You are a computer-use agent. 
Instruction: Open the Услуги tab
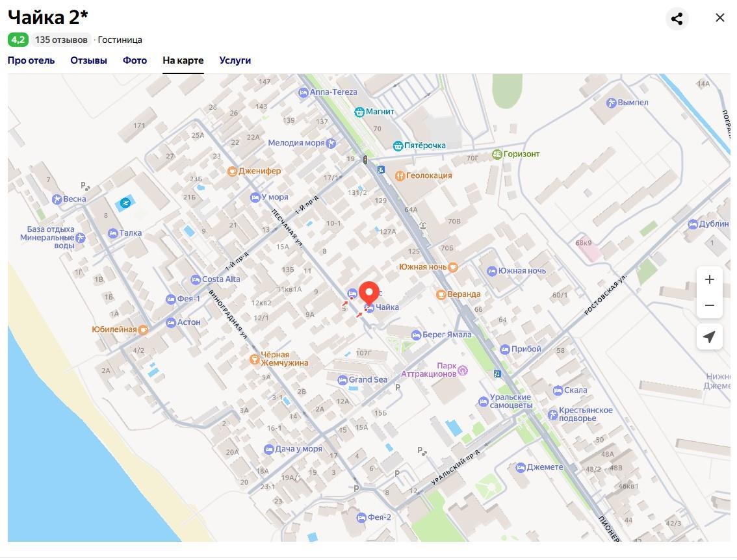235,60
